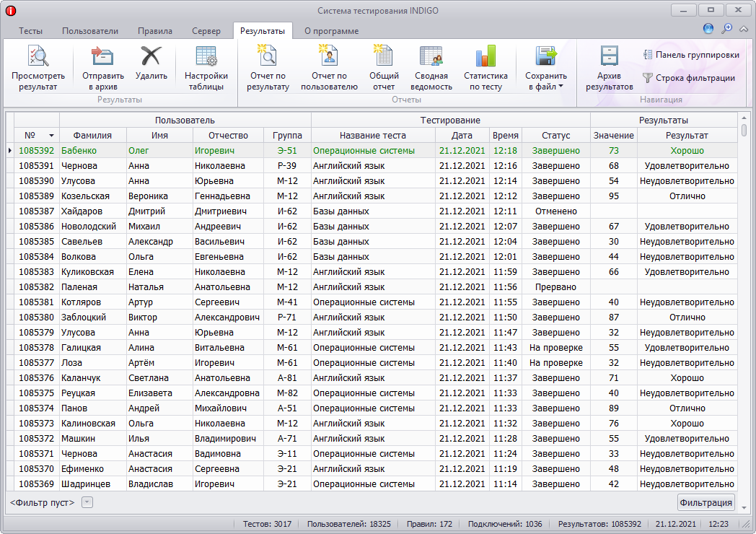Open the Тесты tab

click(x=30, y=31)
